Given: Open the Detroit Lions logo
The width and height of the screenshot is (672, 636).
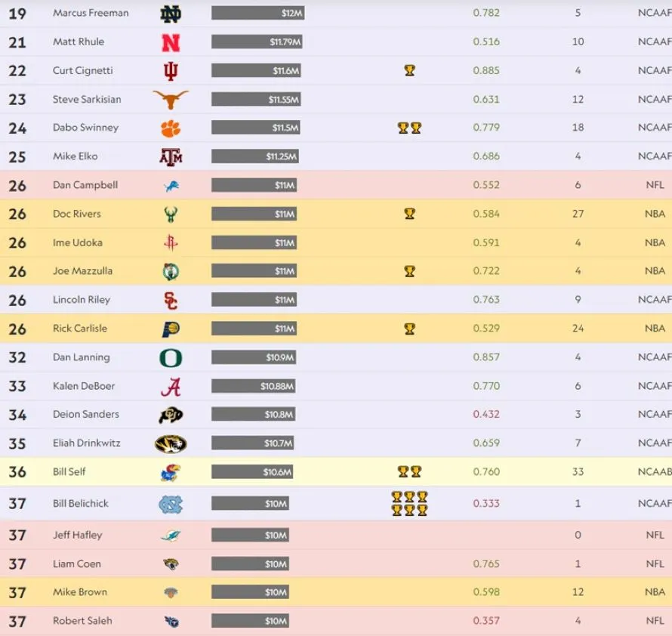Looking at the screenshot, I should click(171, 186).
